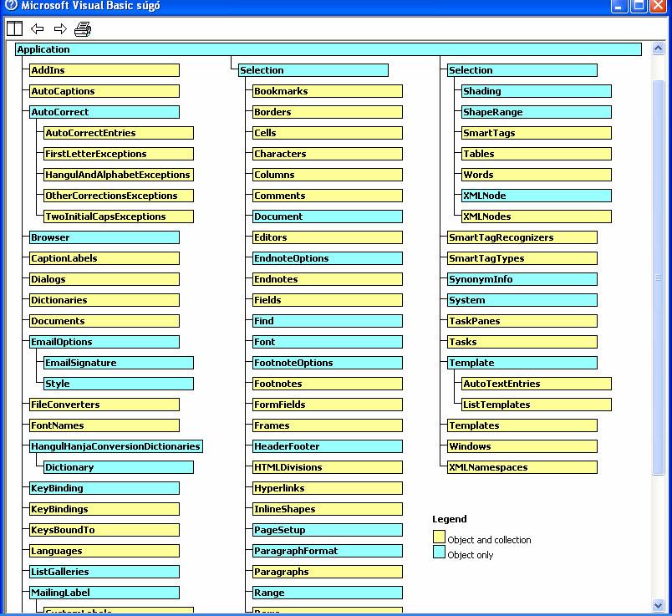Open AutoTextEntries collection
The width and height of the screenshot is (672, 616).
pyautogui.click(x=537, y=384)
